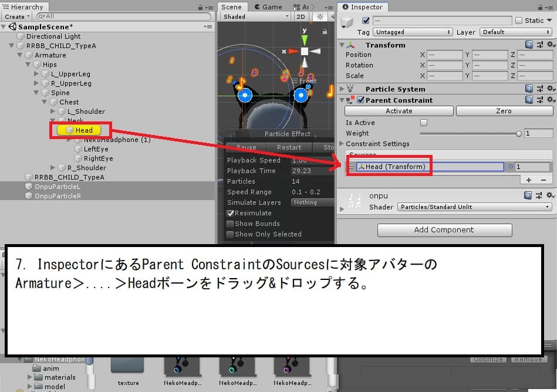557x392 pixels.
Task: Expand Constraint Settings section
Action: [x=342, y=143]
